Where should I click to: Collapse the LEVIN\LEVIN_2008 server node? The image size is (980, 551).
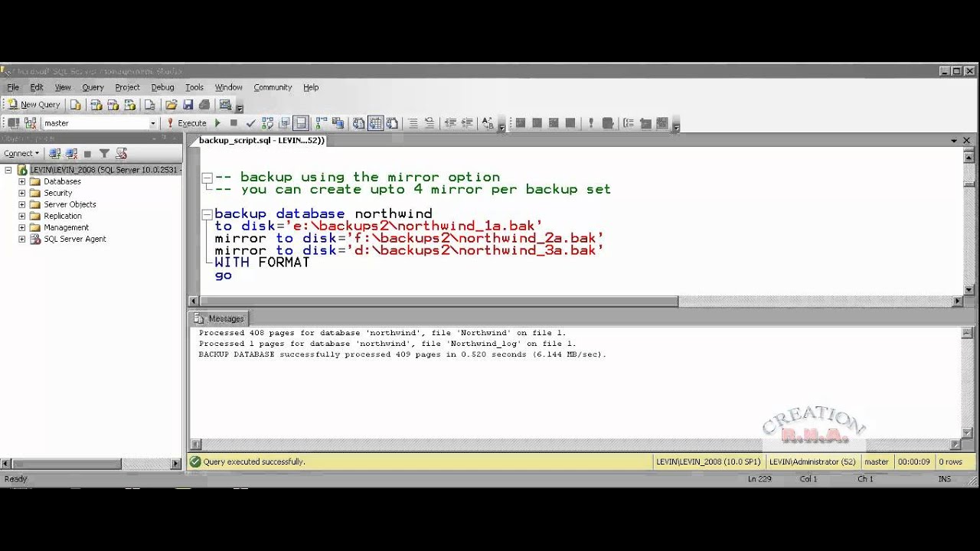[x=8, y=170]
